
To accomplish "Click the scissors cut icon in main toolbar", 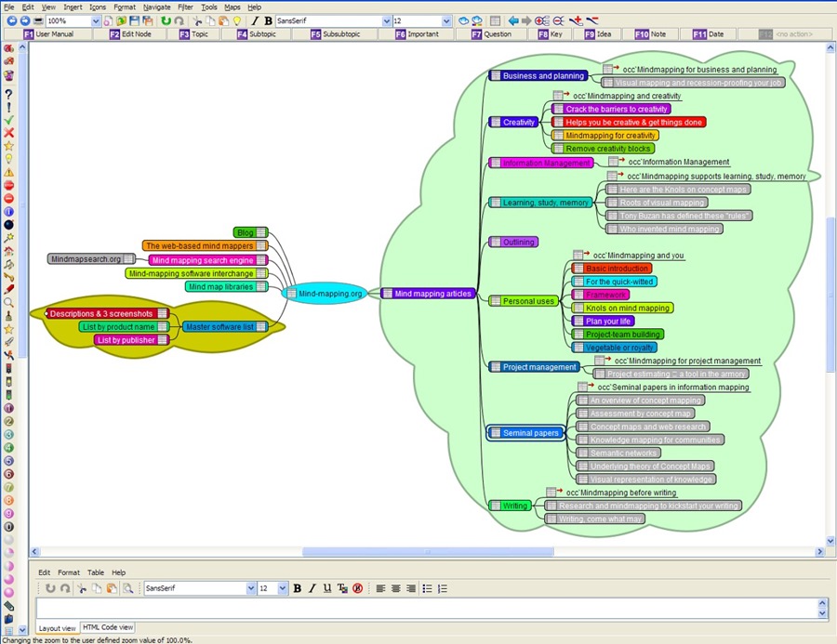I will 197,20.
